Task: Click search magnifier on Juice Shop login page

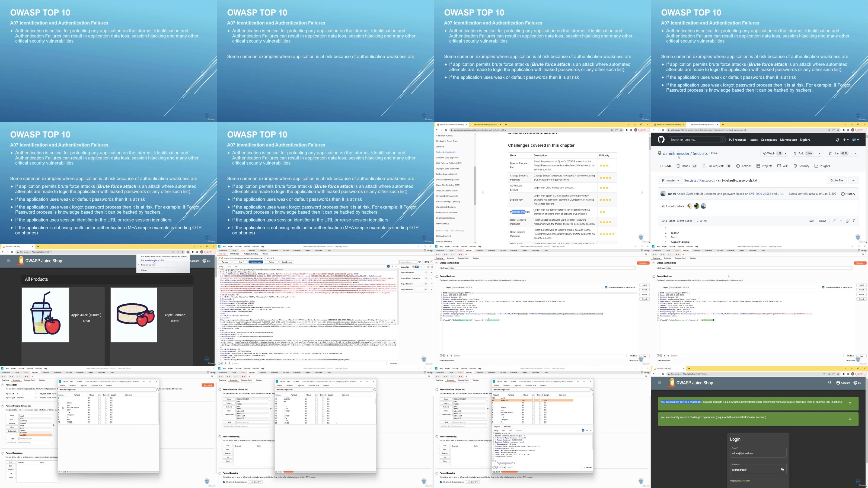Action: tap(829, 383)
